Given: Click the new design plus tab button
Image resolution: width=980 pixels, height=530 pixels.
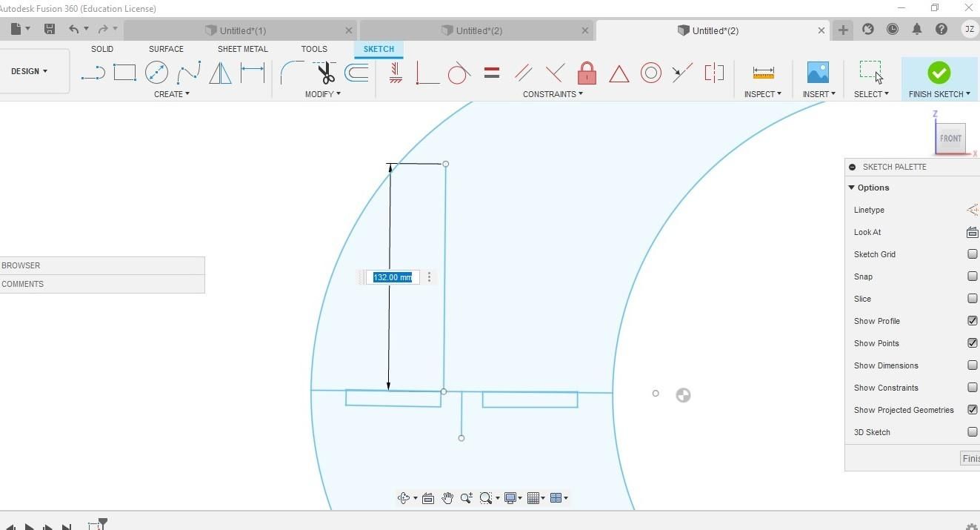Looking at the screenshot, I should [843, 30].
